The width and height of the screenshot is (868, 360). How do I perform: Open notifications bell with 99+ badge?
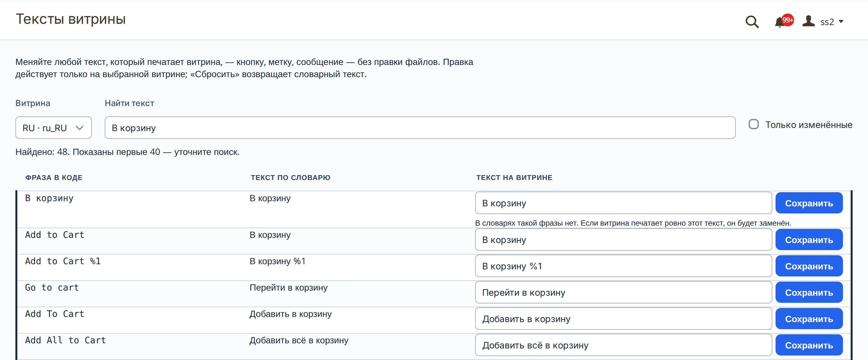pos(784,21)
